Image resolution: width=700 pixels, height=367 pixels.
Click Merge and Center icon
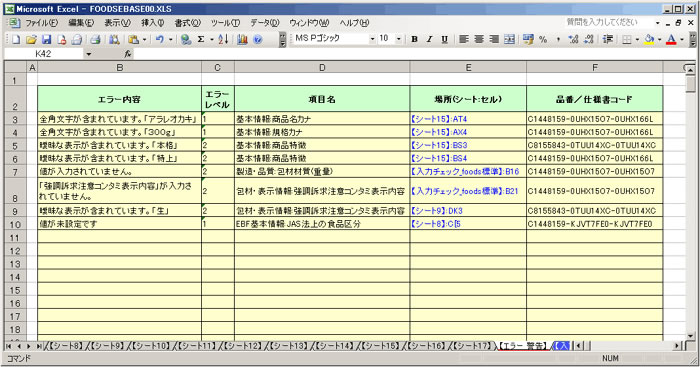pos(509,39)
